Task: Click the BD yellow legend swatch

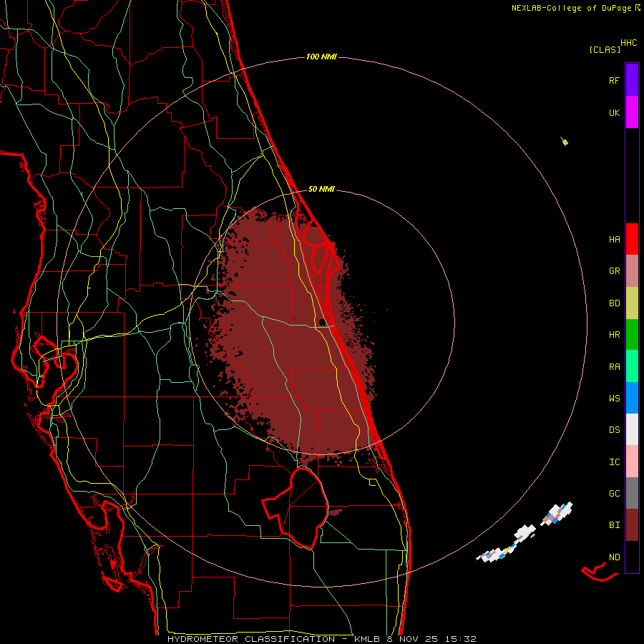Action: 632,303
